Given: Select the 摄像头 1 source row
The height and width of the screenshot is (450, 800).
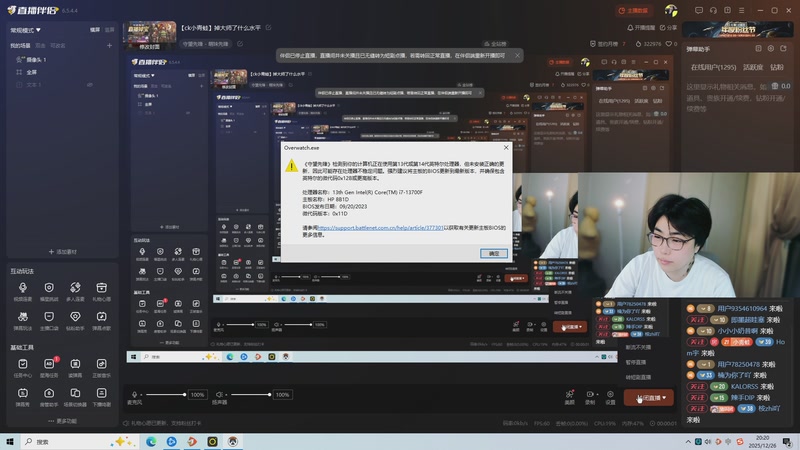Looking at the screenshot, I should click(61, 60).
